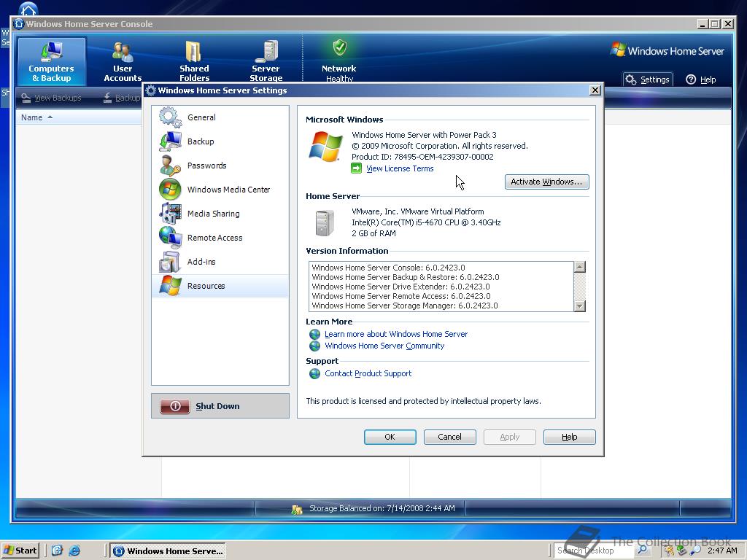Click the Passwords user-key icon

pyautogui.click(x=170, y=166)
